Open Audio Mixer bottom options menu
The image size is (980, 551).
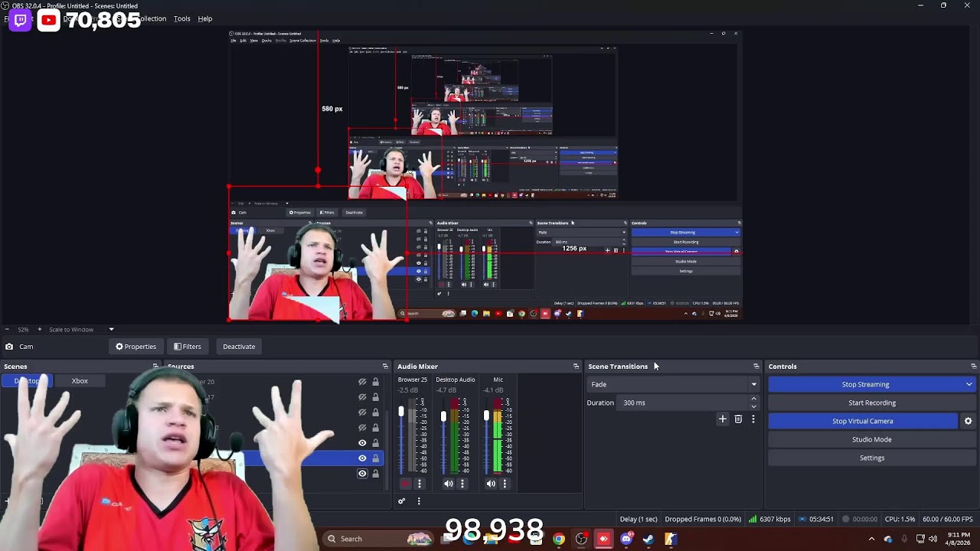419,501
